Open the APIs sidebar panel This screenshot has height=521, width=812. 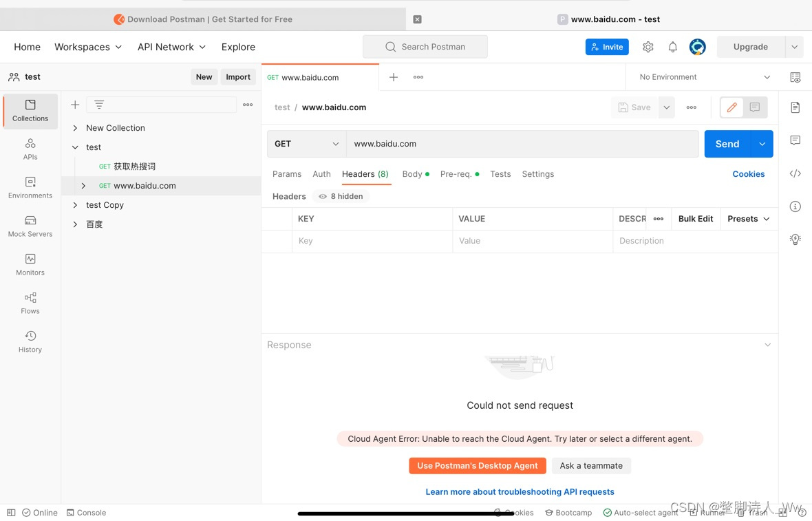(x=30, y=149)
